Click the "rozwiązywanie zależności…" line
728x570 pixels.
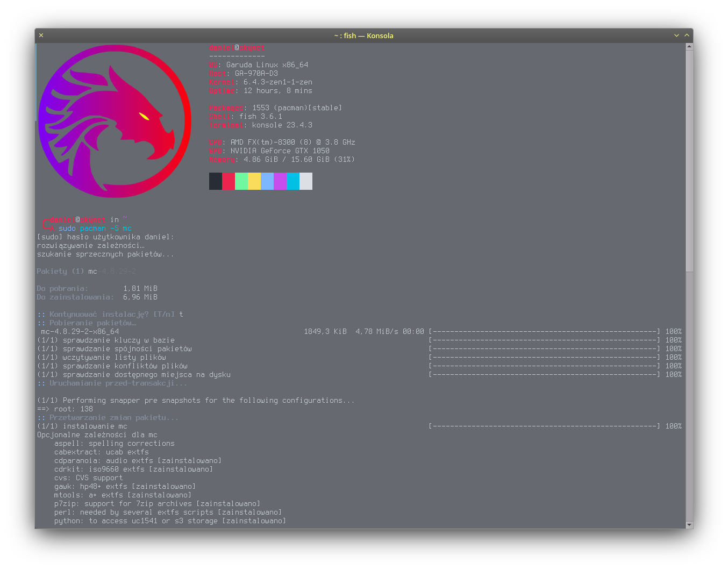[91, 246]
